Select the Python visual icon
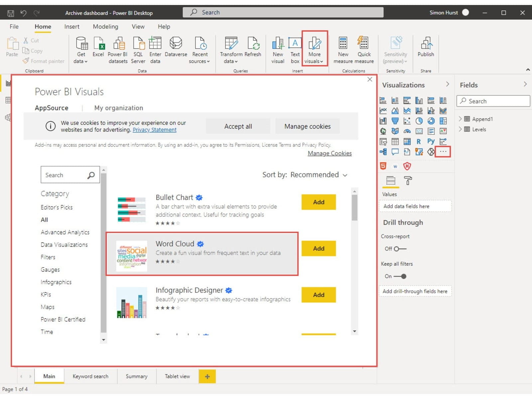This screenshot has width=532, height=399. click(431, 141)
